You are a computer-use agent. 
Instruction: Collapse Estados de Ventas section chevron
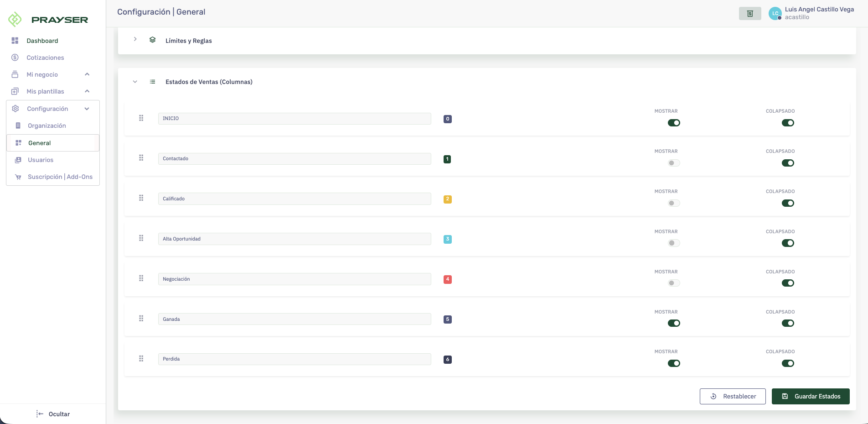(135, 82)
